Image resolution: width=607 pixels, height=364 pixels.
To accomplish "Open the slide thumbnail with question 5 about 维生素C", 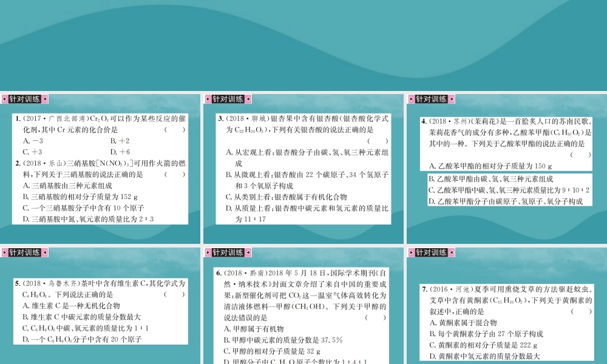I will coord(100,306).
